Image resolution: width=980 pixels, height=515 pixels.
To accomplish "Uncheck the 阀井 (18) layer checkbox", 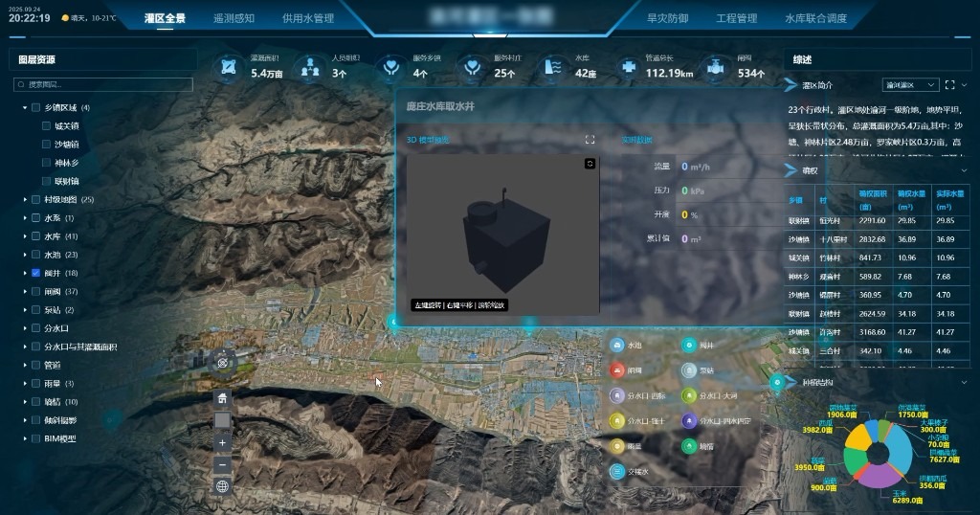I will pos(35,273).
